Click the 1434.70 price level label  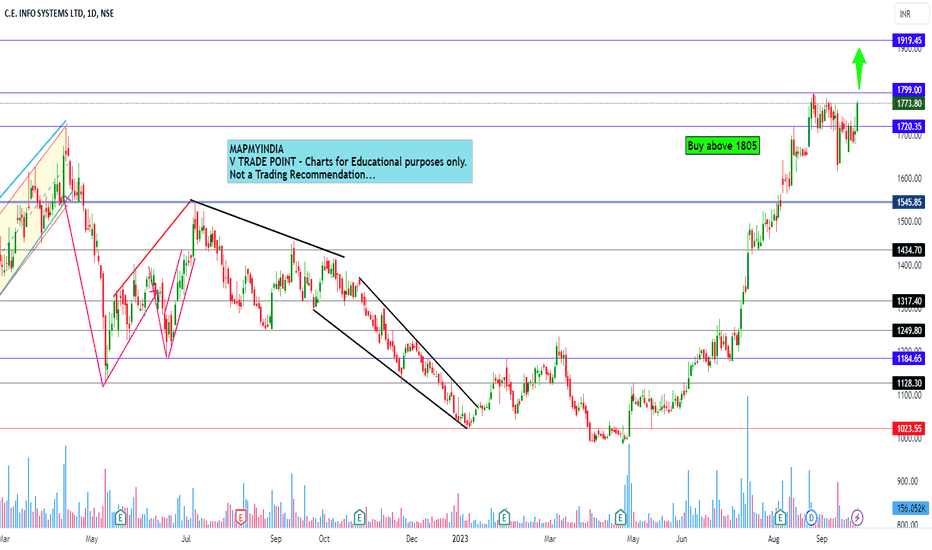pos(909,250)
